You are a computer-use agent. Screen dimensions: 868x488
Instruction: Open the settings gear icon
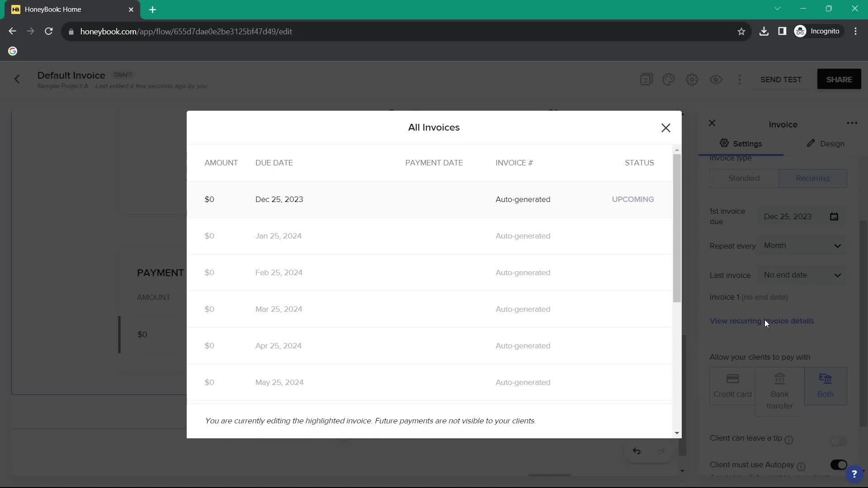[x=693, y=79]
